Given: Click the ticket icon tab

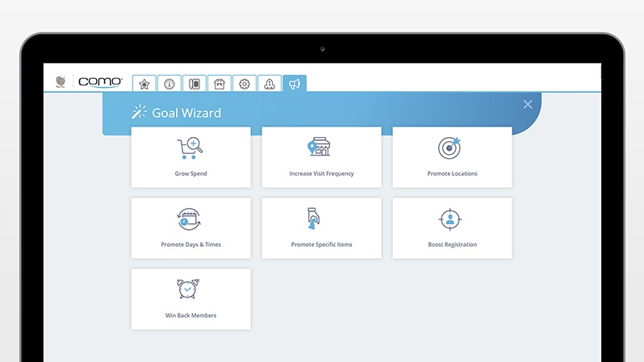Looking at the screenshot, I should click(x=194, y=83).
